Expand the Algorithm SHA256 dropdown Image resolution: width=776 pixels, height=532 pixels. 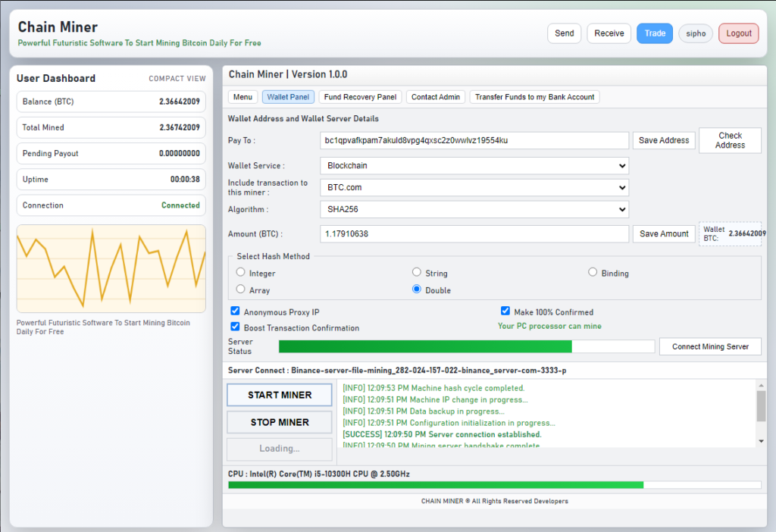point(474,209)
